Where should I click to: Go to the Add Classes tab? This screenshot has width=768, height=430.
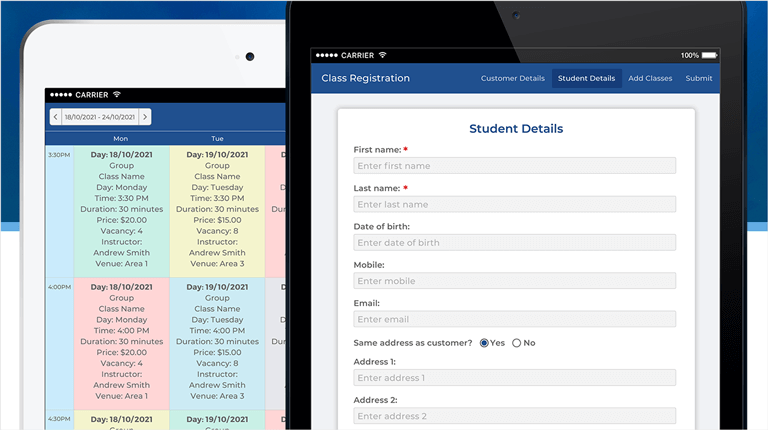pos(650,78)
